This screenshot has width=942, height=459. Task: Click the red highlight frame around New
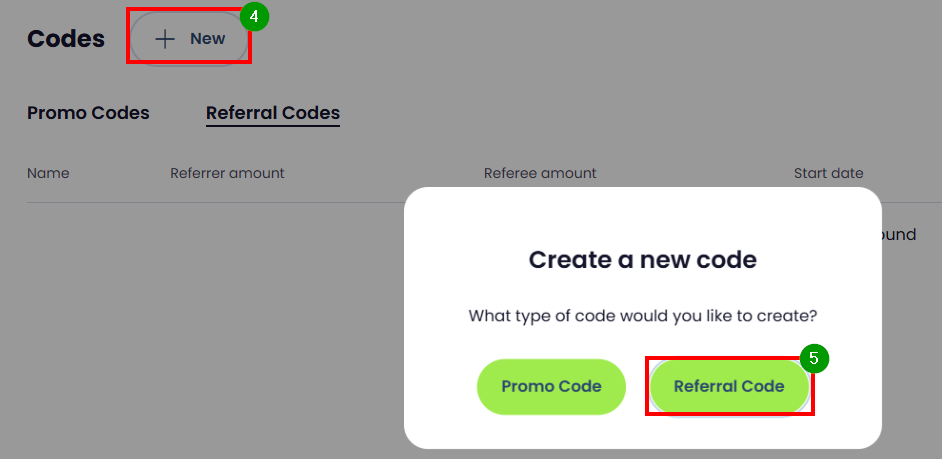(129, 38)
